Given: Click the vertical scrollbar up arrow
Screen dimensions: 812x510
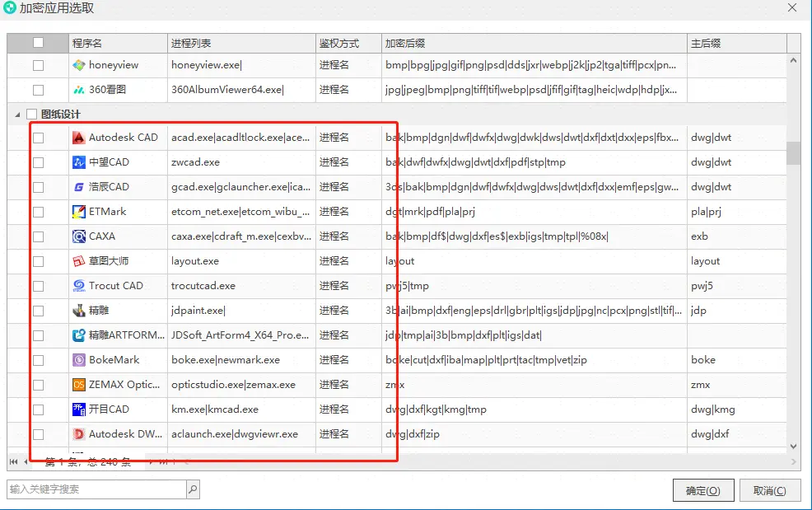Looking at the screenshot, I should pos(793,61).
